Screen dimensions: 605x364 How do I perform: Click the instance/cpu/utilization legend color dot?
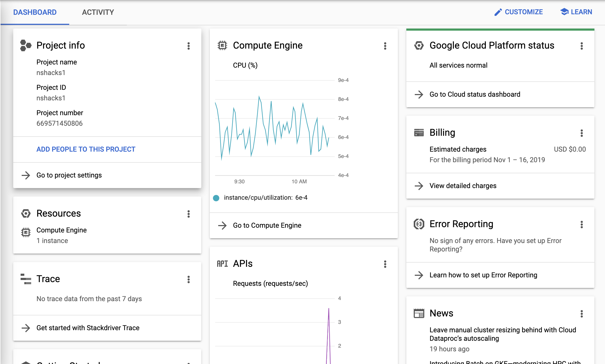(x=216, y=198)
